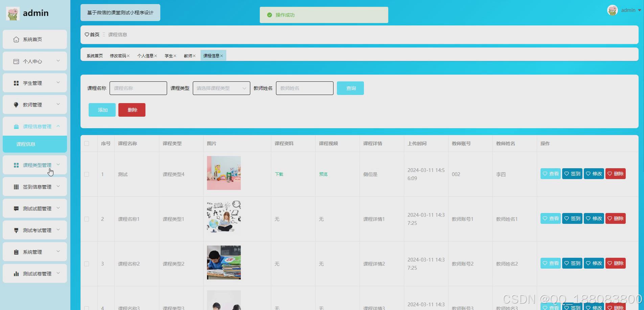Click the card icon beside 个人中心

(16, 61)
